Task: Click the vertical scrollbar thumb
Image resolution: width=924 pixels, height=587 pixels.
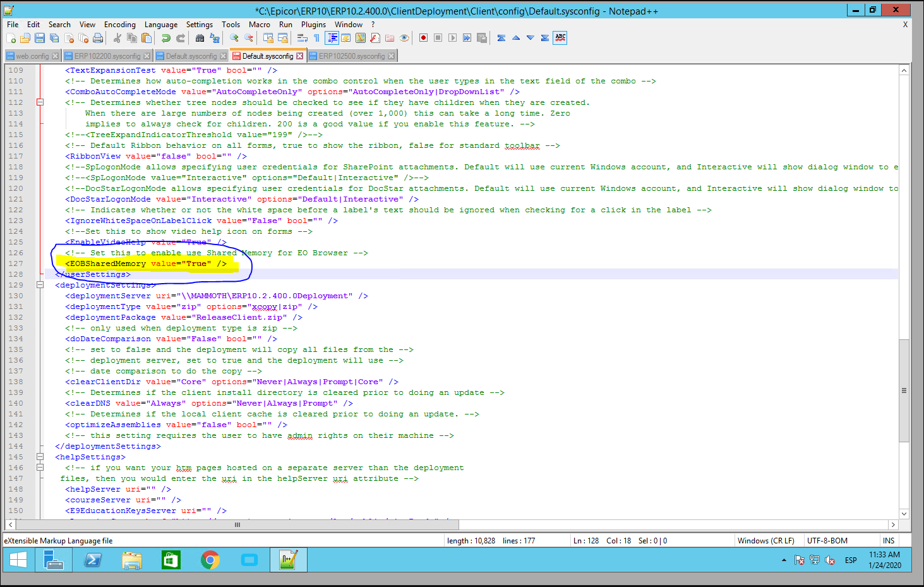Action: pos(904,390)
